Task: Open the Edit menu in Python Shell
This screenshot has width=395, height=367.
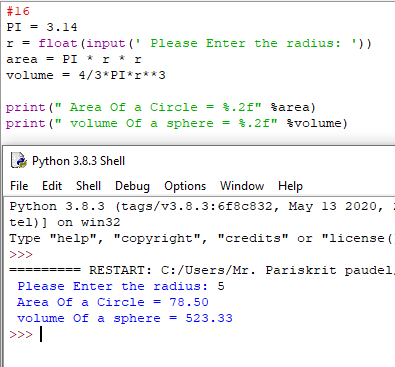Action: pyautogui.click(x=52, y=186)
